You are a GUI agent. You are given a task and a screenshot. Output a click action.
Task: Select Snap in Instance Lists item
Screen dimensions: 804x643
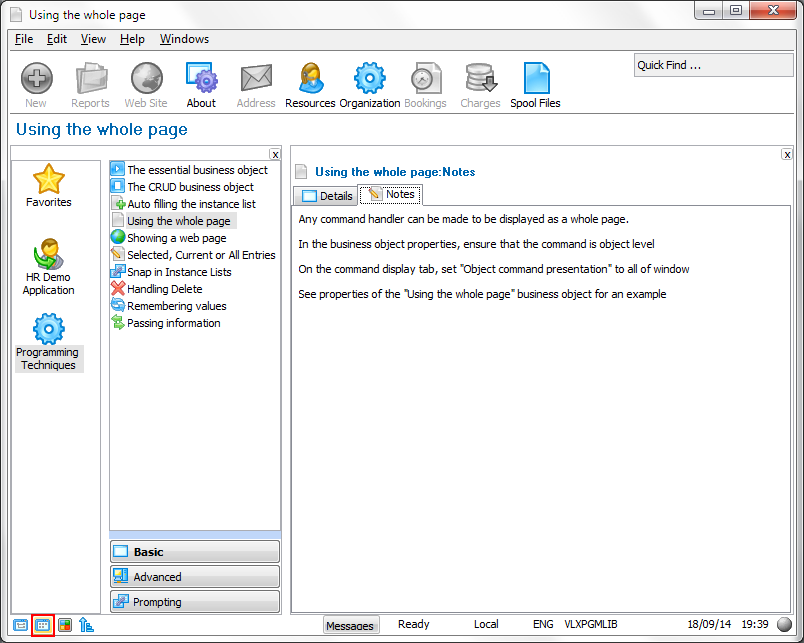click(x=179, y=272)
